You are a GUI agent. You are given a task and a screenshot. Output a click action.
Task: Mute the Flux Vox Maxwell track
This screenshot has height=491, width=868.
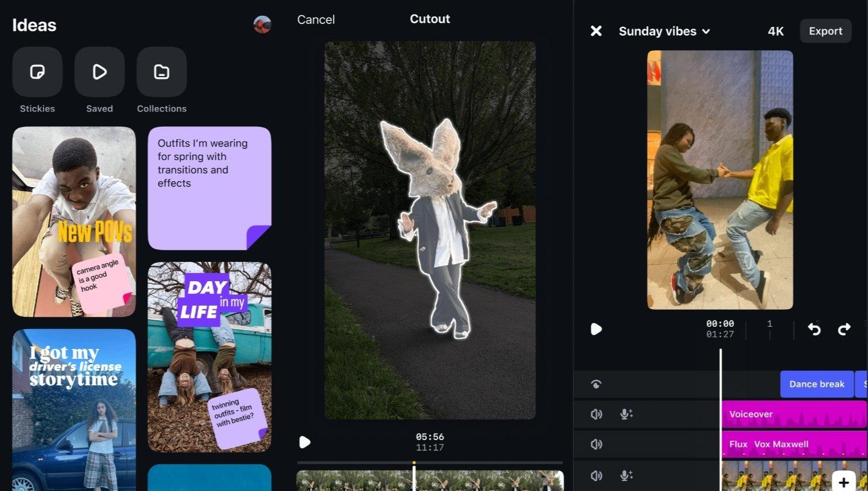click(596, 444)
